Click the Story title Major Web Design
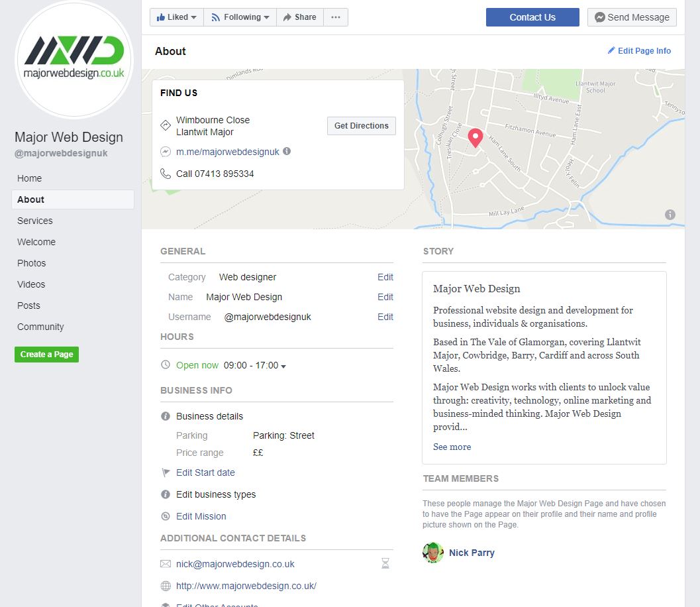 coord(476,289)
